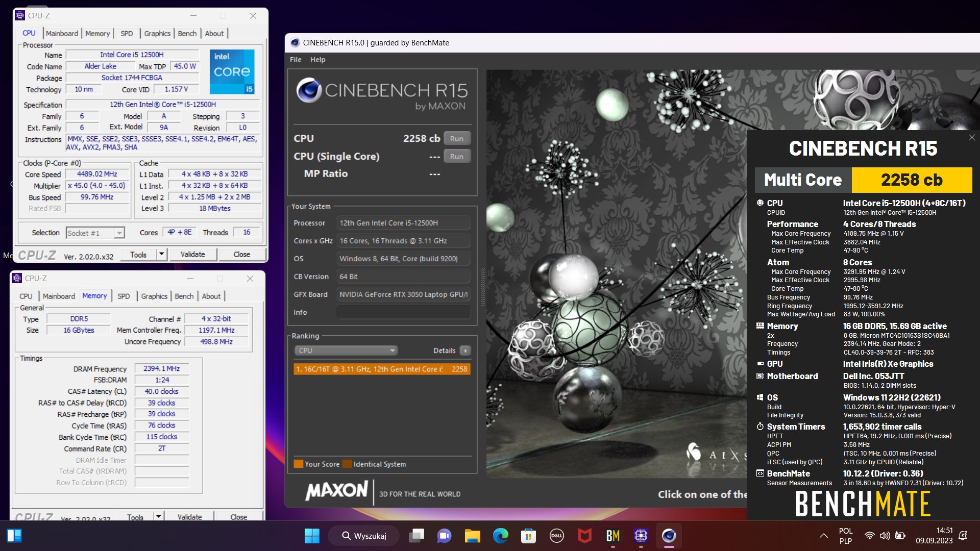
Task: Open SPD tab in top CPU-Z window
Action: 127,33
